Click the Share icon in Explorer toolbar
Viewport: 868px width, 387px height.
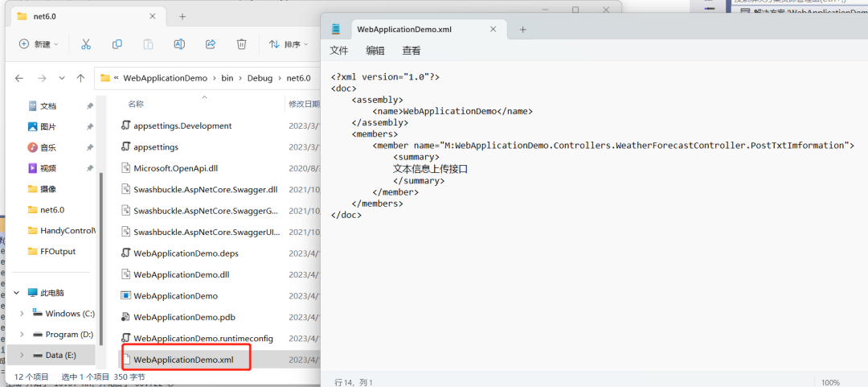click(x=211, y=44)
